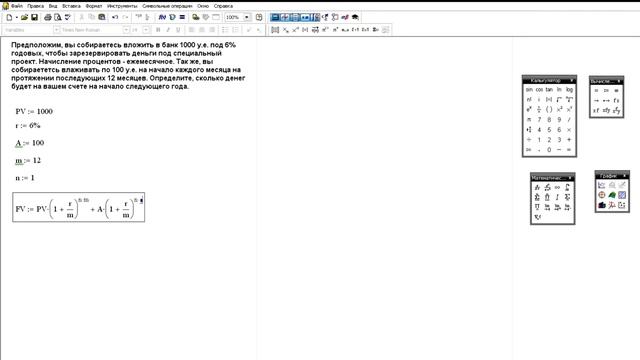The height and width of the screenshot is (360, 640).
Task: Select the A := 100 definition
Action: [x=29, y=143]
